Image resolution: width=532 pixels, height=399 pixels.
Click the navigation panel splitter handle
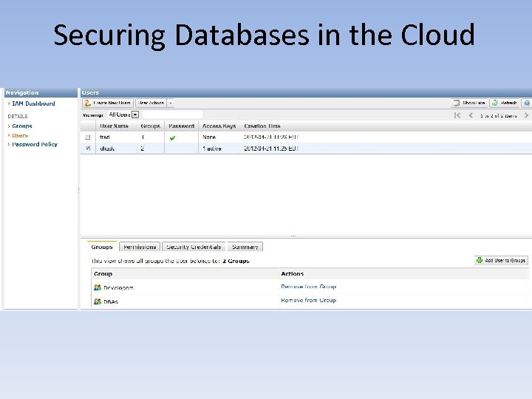[x=79, y=191]
